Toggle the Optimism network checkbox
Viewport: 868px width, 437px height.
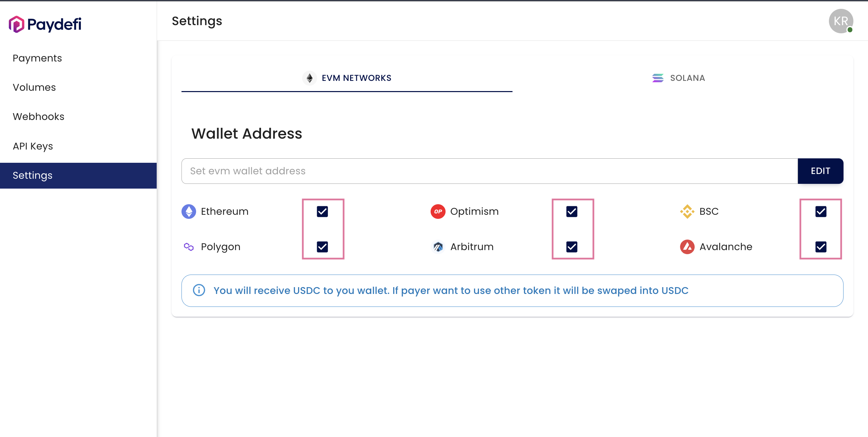572,211
